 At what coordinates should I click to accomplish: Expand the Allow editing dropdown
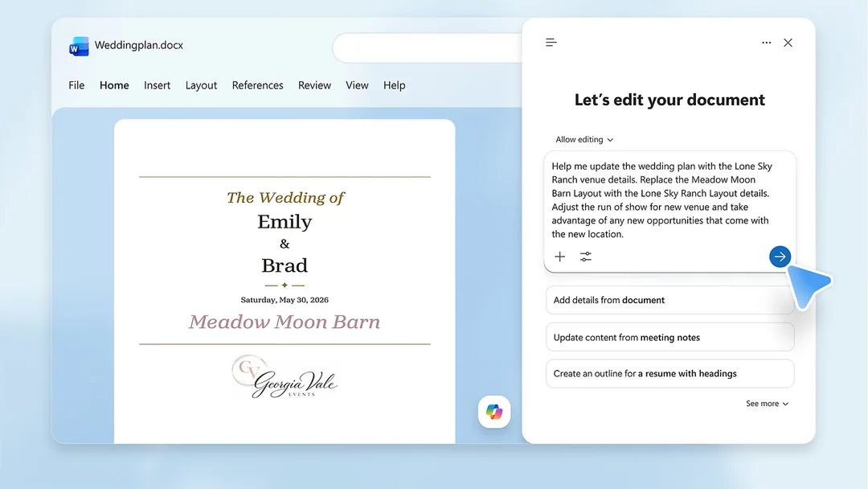[584, 140]
